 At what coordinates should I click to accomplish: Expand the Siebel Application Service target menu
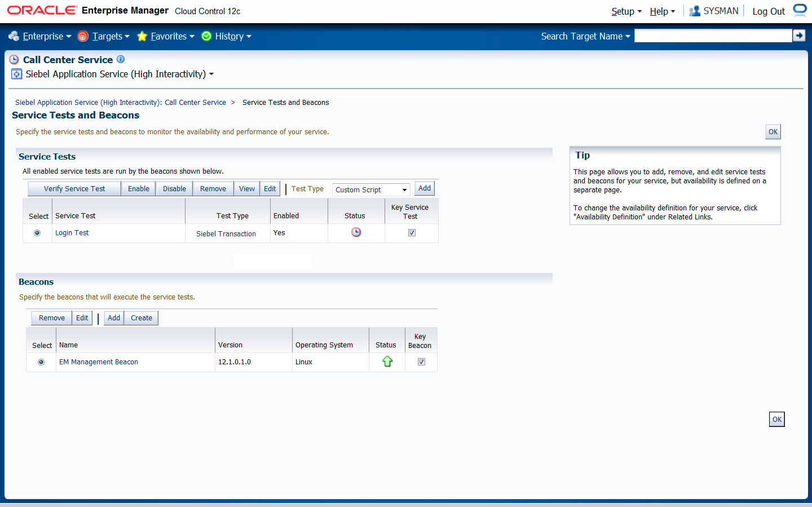(x=211, y=74)
